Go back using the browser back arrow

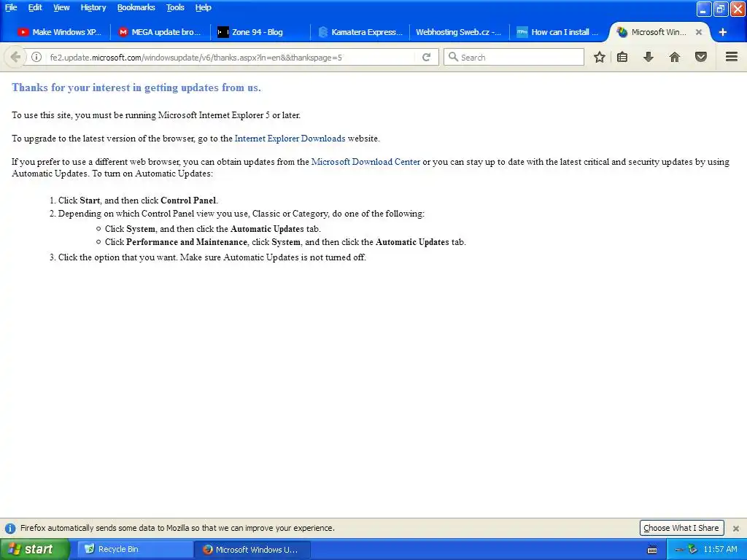15,57
